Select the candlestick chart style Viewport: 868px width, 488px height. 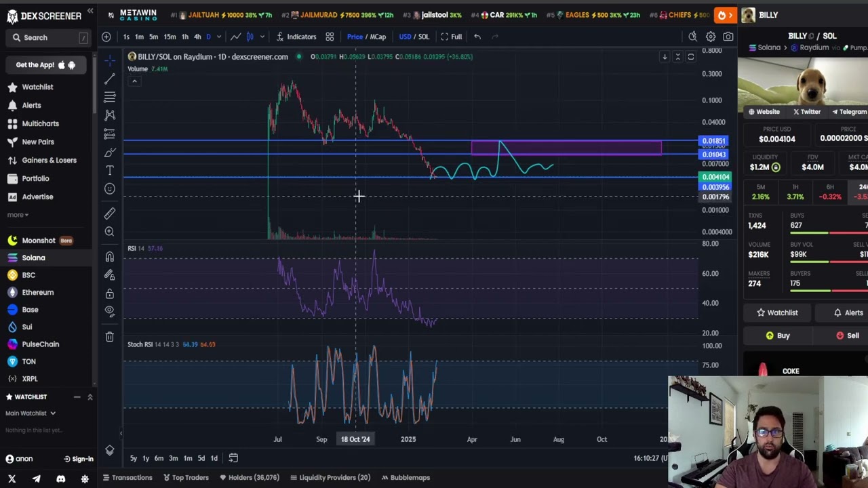click(x=250, y=37)
